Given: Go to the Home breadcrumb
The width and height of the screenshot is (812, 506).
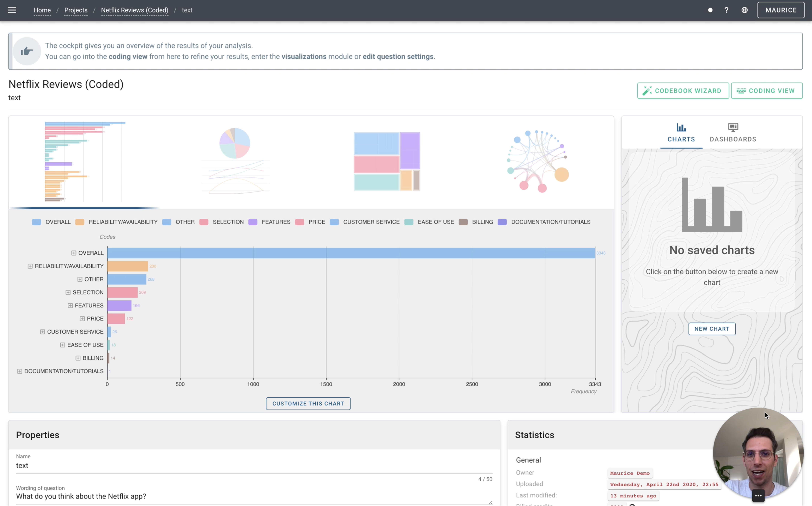Looking at the screenshot, I should (x=42, y=10).
